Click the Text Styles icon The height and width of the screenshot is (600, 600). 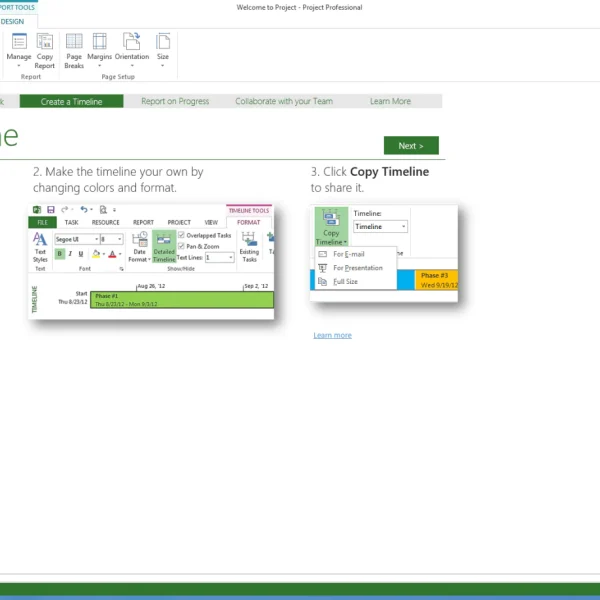pos(40,240)
